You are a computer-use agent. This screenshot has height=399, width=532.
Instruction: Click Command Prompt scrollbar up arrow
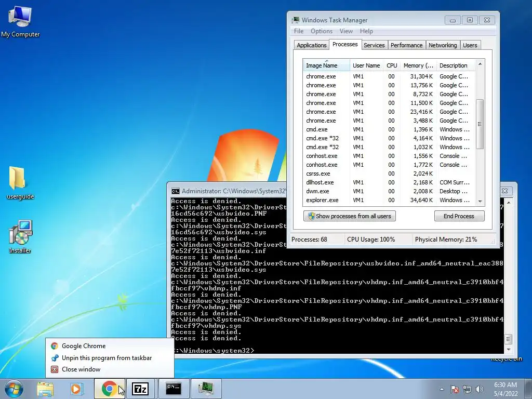508,203
